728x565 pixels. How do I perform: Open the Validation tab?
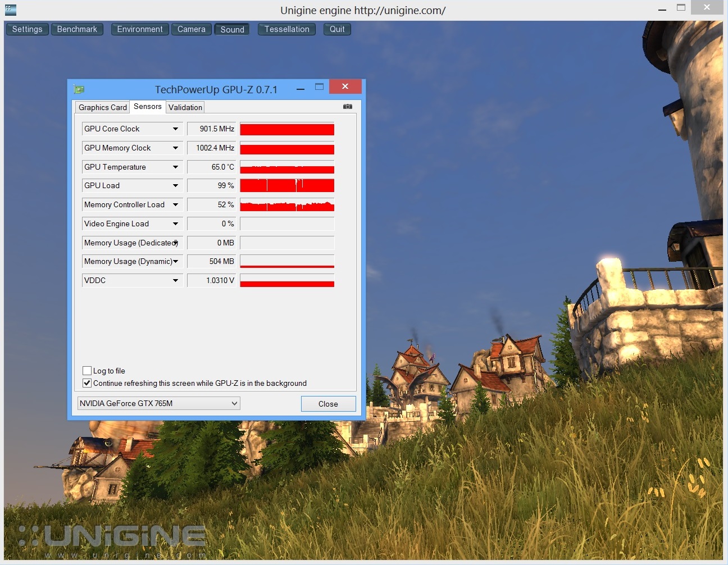tap(185, 107)
